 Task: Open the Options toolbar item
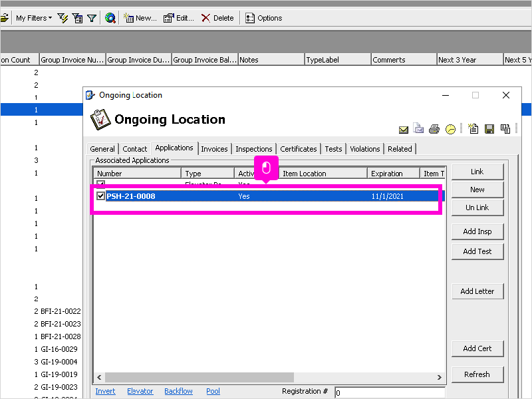[263, 18]
